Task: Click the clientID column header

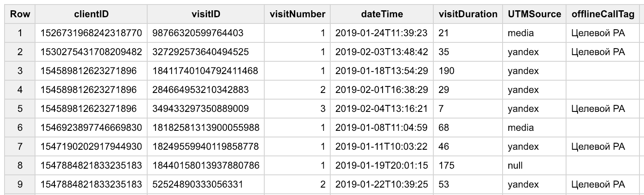Action: click(x=91, y=14)
